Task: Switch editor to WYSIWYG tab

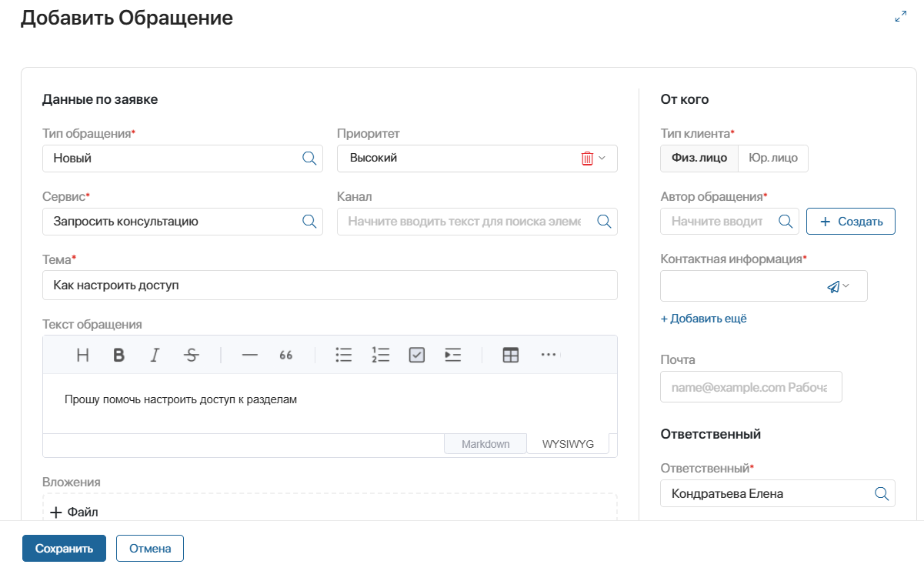Action: pyautogui.click(x=568, y=444)
